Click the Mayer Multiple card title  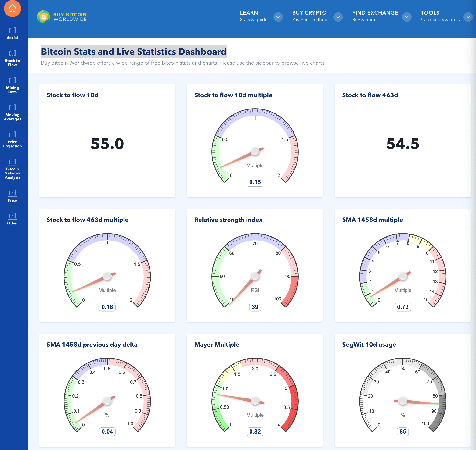click(x=217, y=345)
